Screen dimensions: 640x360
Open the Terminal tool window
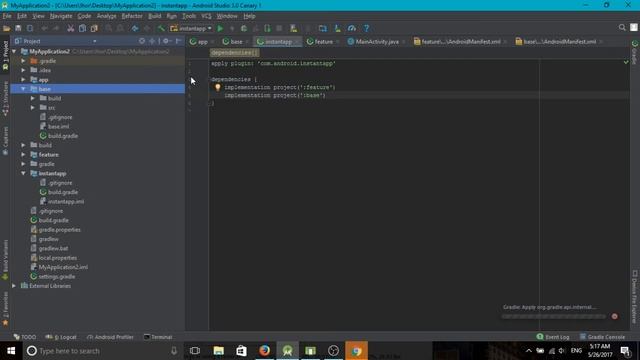[158, 337]
